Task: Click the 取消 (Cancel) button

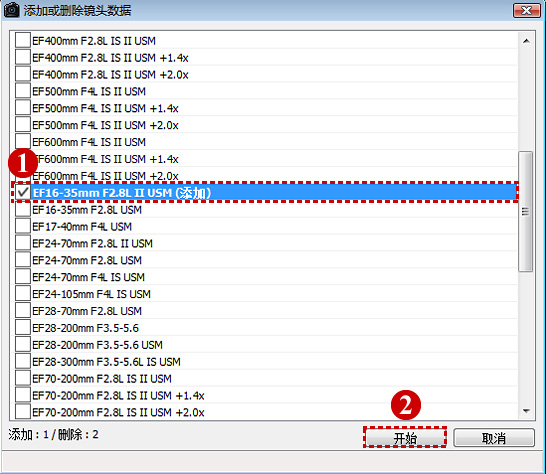Action: coord(494,437)
